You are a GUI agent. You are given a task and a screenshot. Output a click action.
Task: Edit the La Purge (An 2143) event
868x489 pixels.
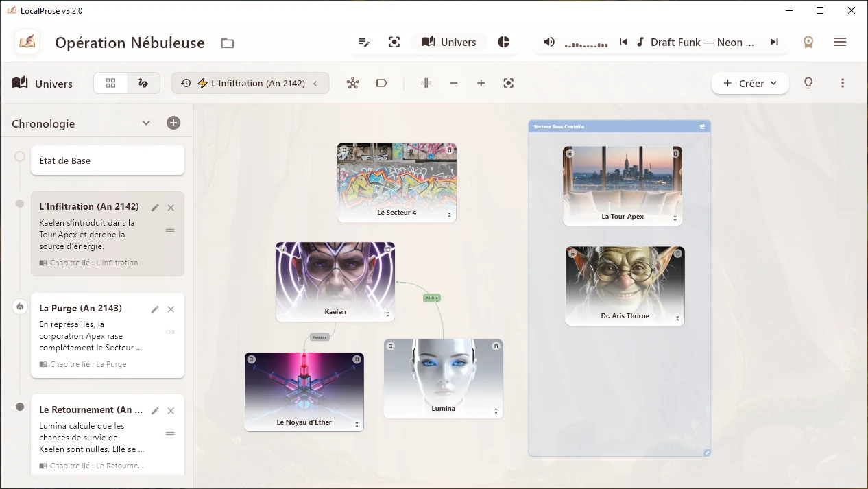point(155,309)
